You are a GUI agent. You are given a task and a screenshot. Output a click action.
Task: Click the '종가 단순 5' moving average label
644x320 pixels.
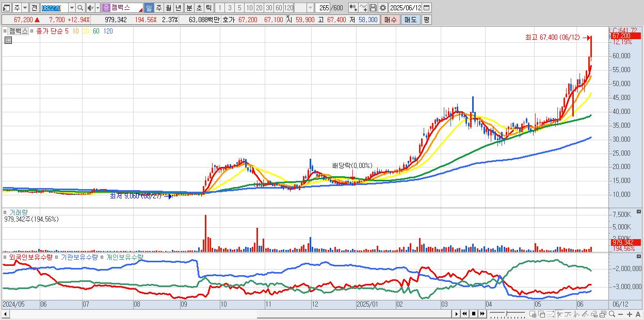pos(52,31)
